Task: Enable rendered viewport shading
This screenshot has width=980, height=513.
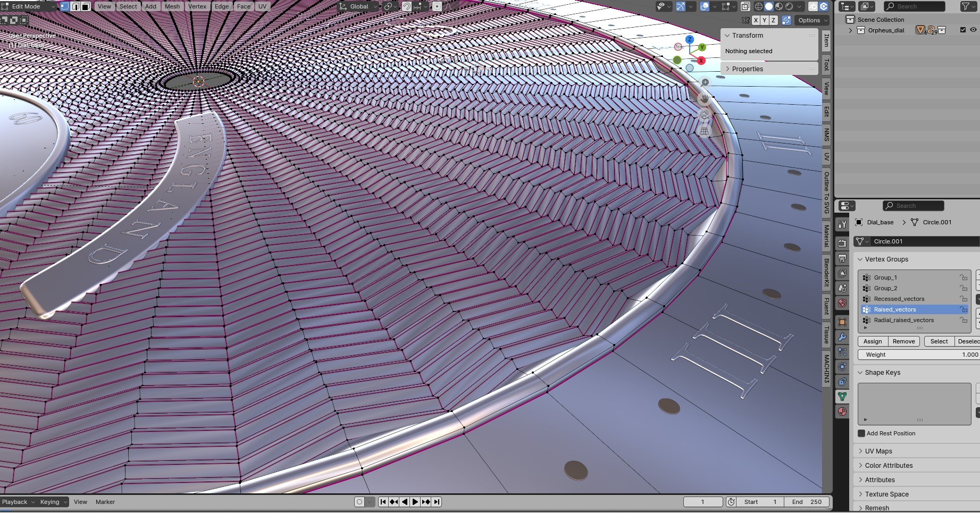Action: coord(790,6)
